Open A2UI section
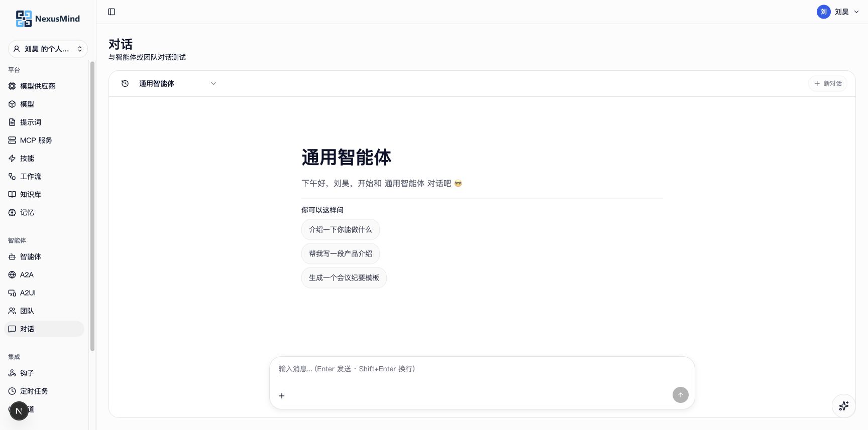 pyautogui.click(x=44, y=293)
